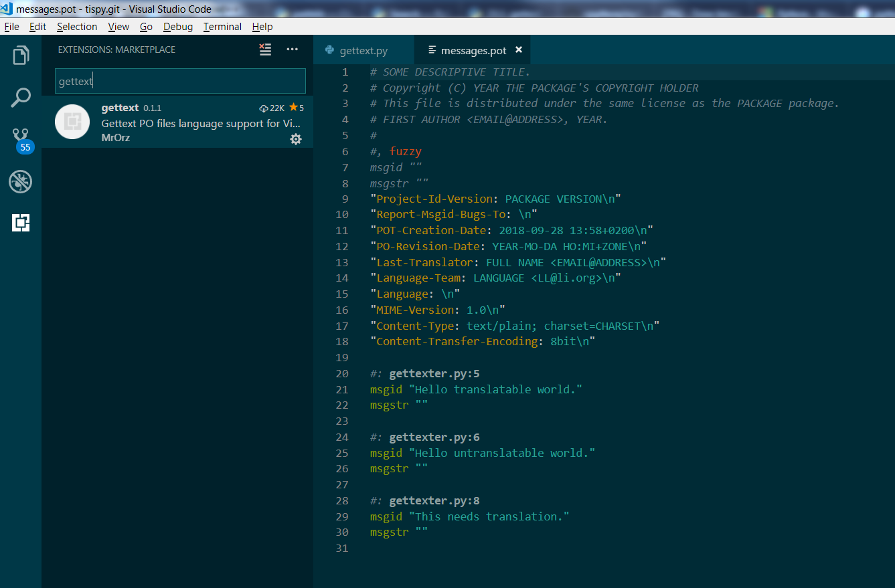Open the Explorer view in activity bar

tap(21, 56)
